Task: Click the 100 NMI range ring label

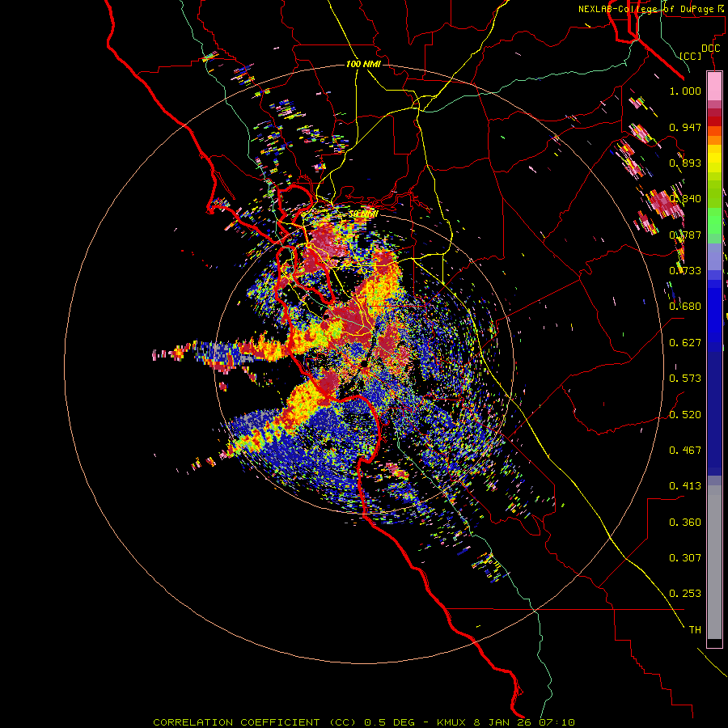Action: pos(363,64)
